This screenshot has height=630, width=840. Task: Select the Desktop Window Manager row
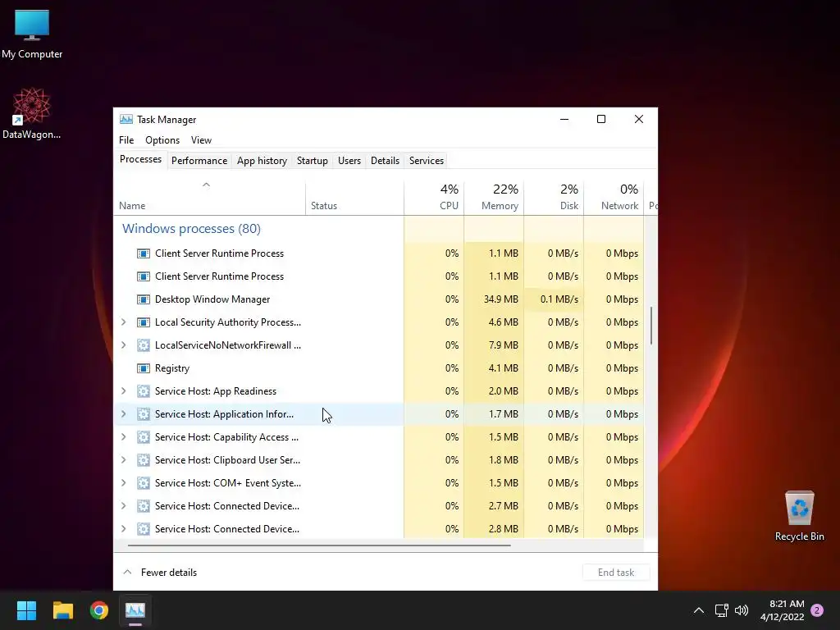(379, 299)
